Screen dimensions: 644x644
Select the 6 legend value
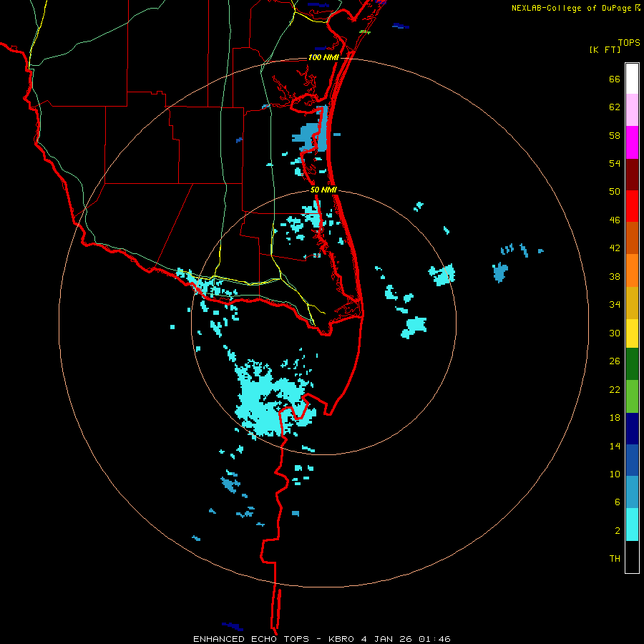click(618, 502)
